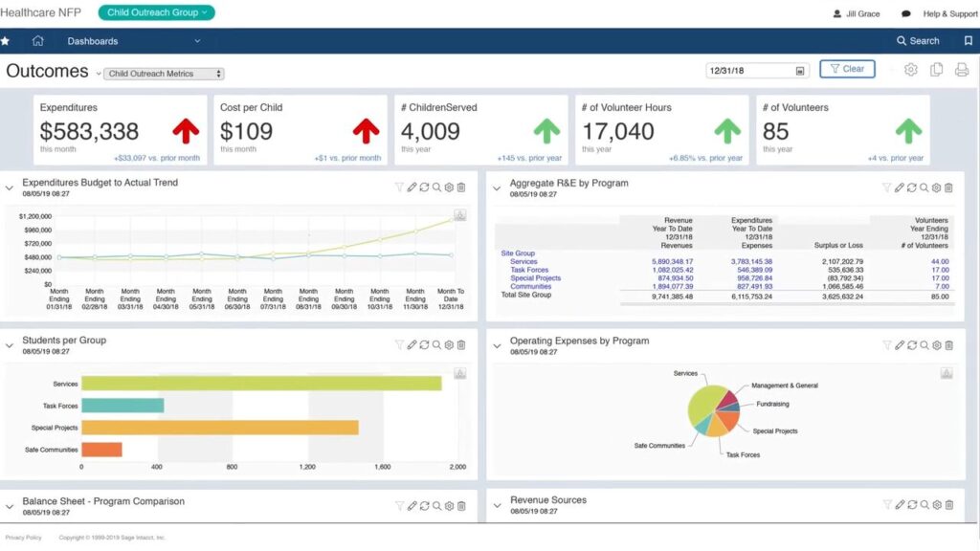Open the Child Outreach Group entity dropdown
The image size is (980, 551).
point(157,12)
